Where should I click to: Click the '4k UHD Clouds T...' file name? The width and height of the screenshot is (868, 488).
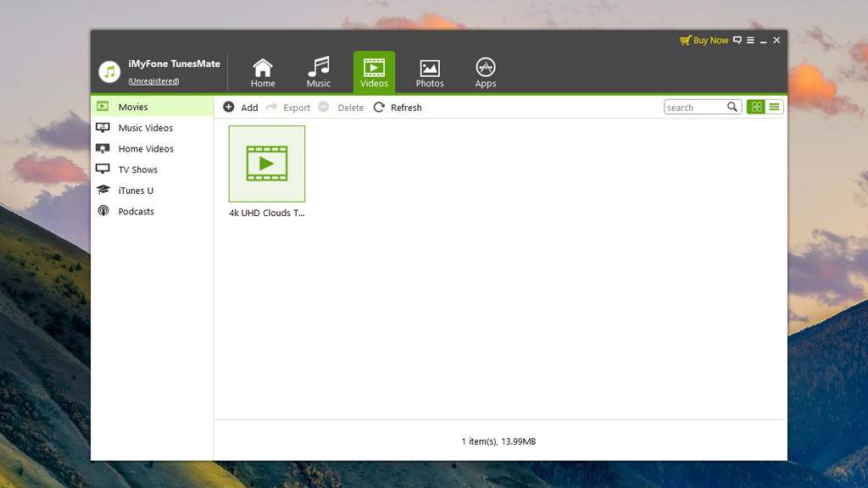267,213
